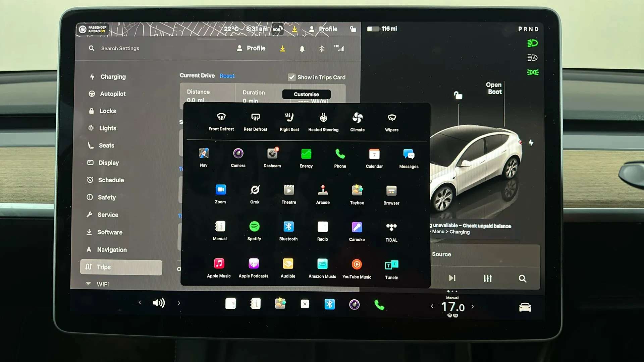Open the Safety settings
Image resolution: width=644 pixels, height=362 pixels.
(x=101, y=197)
